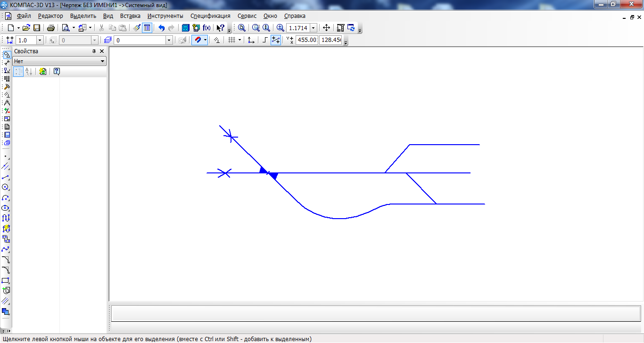Click the Print document button

pyautogui.click(x=50, y=28)
